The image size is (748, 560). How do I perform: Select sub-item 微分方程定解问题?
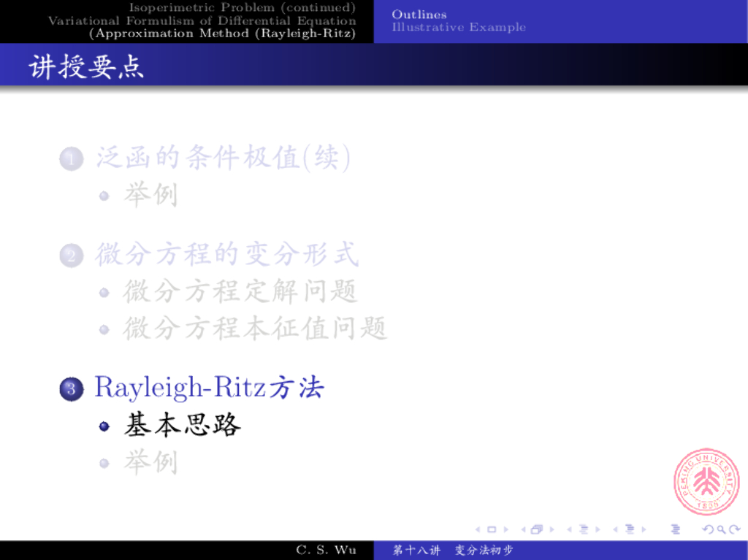[x=240, y=291]
